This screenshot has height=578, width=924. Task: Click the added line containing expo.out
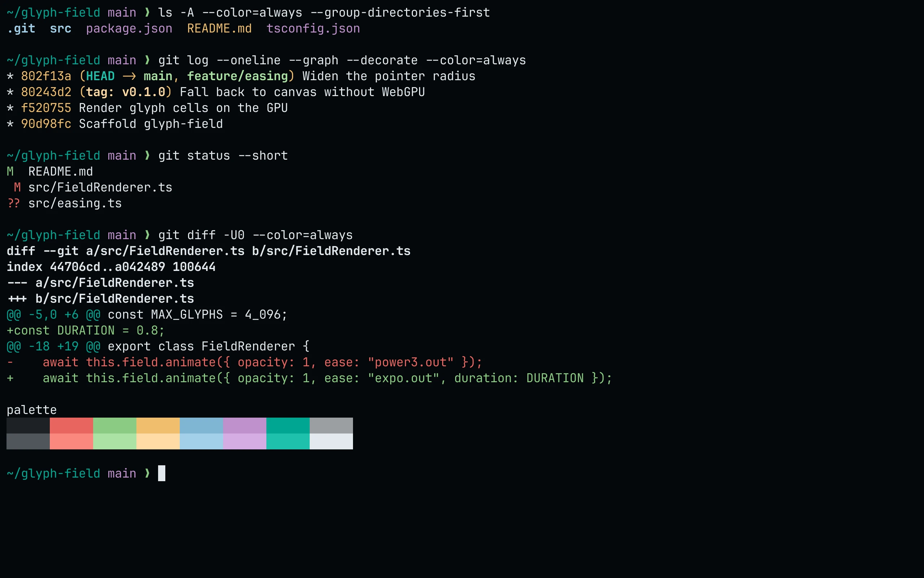click(310, 379)
